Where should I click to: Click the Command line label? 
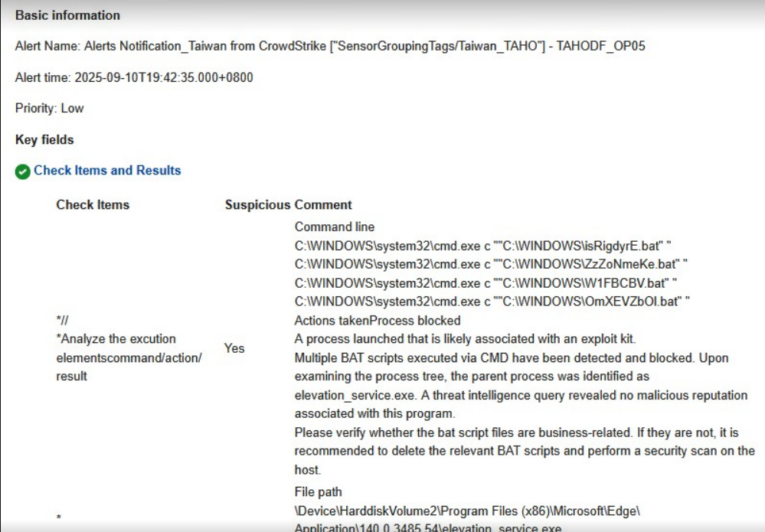pos(335,227)
